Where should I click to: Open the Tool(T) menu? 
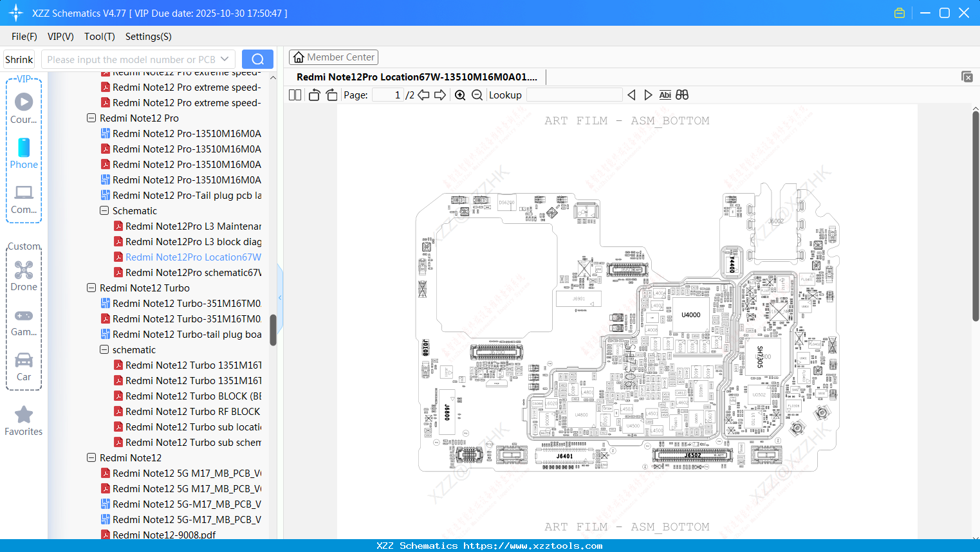pos(99,37)
